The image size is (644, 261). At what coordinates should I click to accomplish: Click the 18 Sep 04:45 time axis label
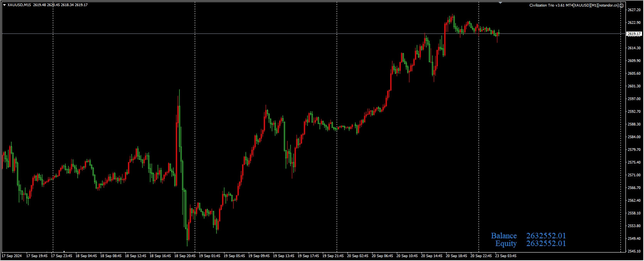[x=86, y=256]
